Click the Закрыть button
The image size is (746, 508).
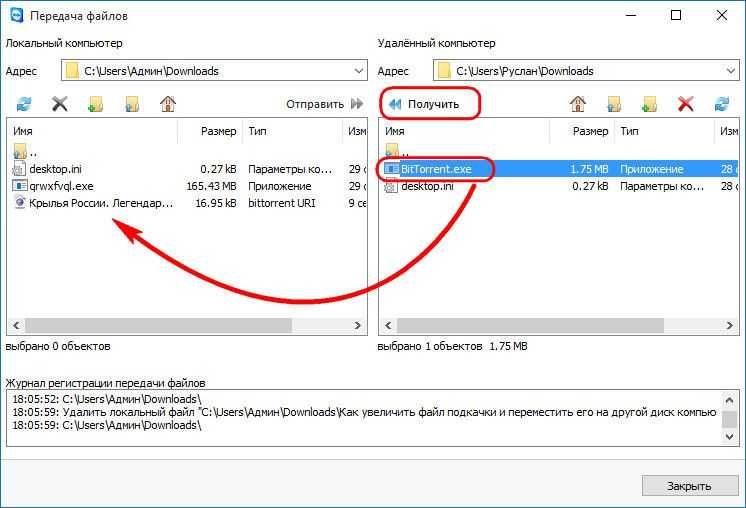coord(690,486)
